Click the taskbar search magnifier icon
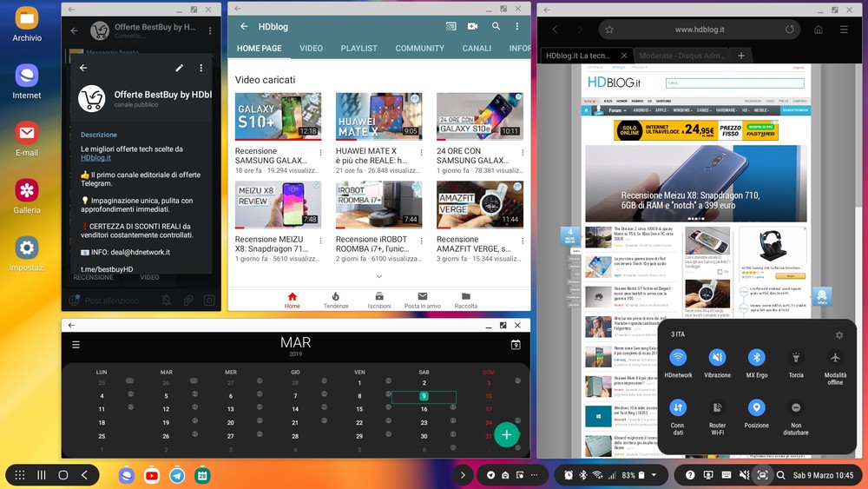The width and height of the screenshot is (868, 489). coord(780,475)
